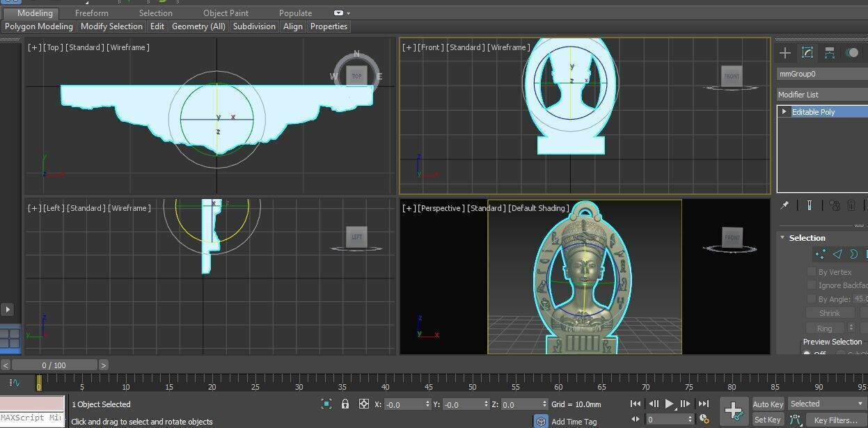Click Next Frame playback button

tap(686, 404)
